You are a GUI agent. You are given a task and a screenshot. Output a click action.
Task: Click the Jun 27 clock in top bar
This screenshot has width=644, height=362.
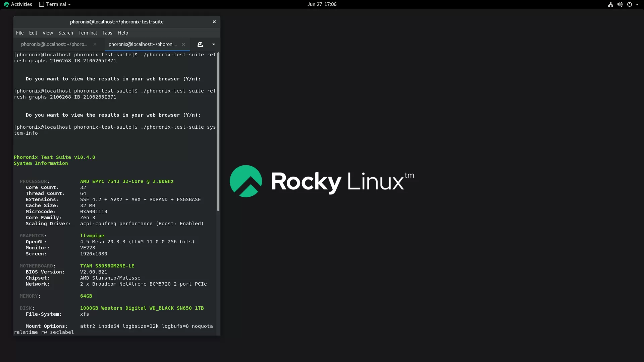pos(322,4)
